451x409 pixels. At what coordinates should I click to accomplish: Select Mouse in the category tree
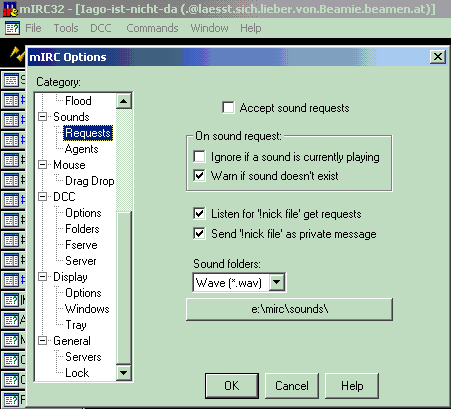pos(69,165)
